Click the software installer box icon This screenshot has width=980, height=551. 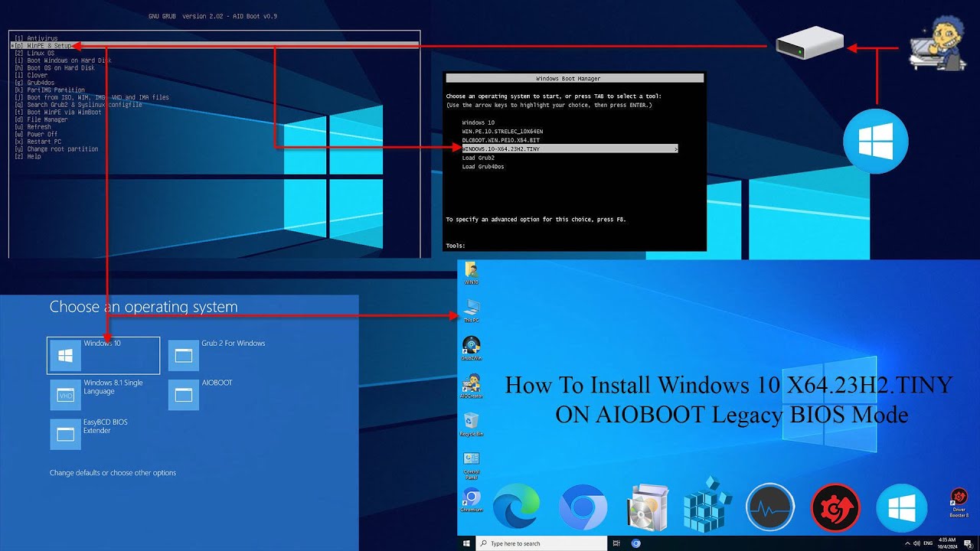(647, 507)
